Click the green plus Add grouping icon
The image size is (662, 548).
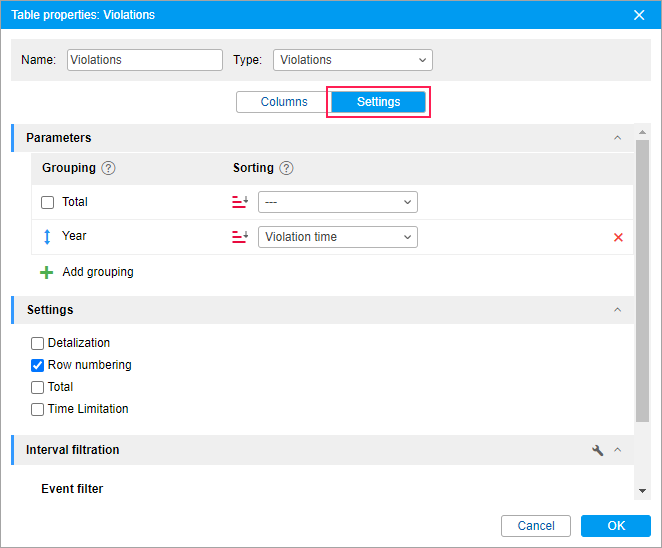(46, 272)
